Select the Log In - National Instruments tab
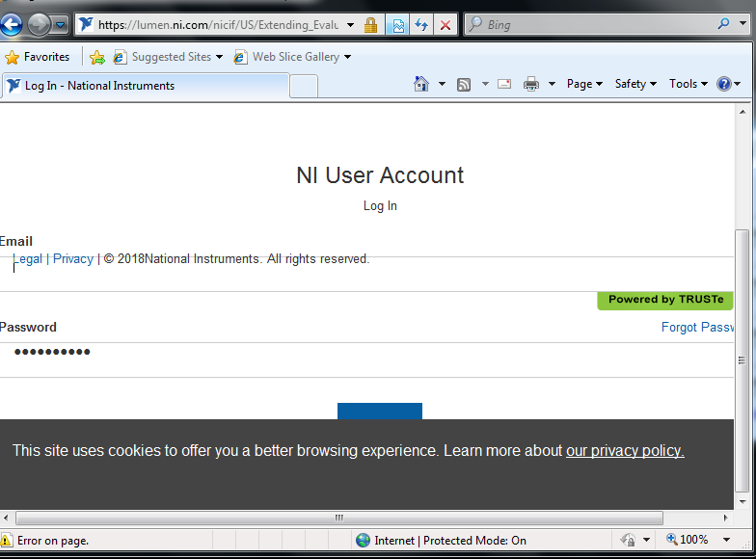This screenshot has height=559, width=756. (x=146, y=86)
